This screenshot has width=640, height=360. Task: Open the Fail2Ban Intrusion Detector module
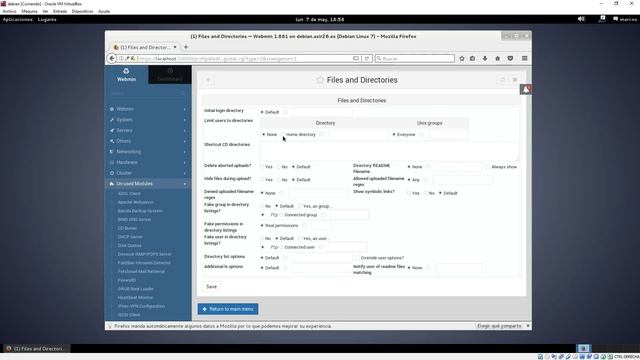[144, 263]
